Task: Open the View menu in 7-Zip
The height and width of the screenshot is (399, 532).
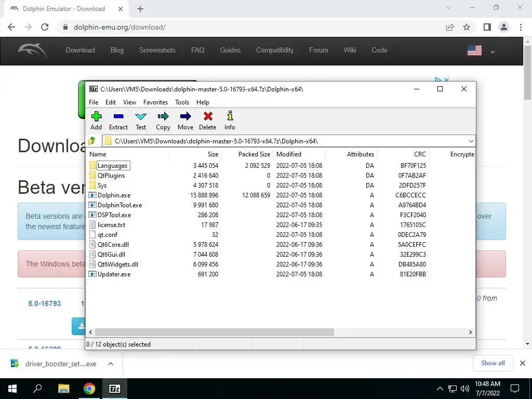Action: [129, 102]
